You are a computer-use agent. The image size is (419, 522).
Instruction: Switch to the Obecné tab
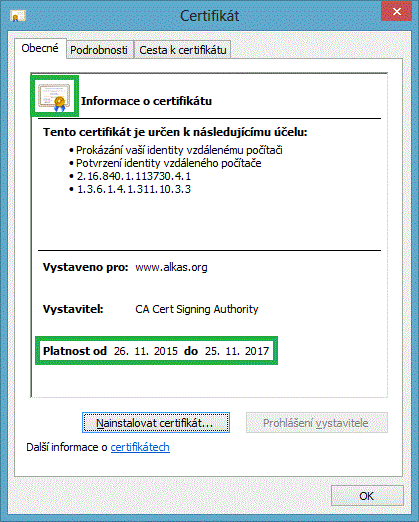point(40,48)
